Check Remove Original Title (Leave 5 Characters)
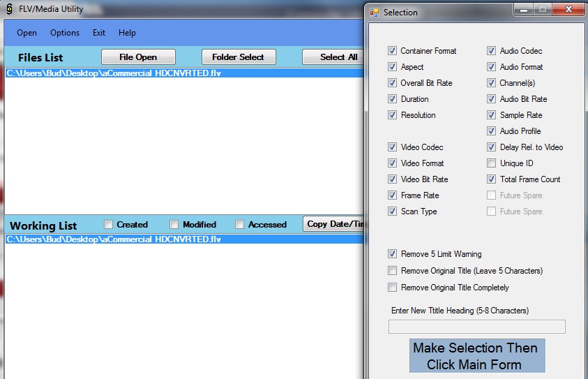588x379 pixels. pyautogui.click(x=392, y=271)
